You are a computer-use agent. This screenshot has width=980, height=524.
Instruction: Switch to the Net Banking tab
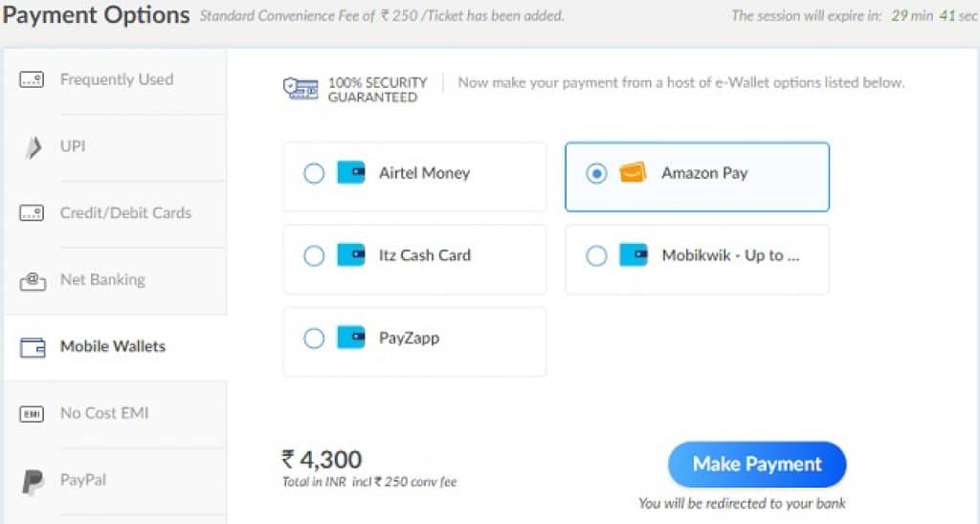tap(116, 281)
